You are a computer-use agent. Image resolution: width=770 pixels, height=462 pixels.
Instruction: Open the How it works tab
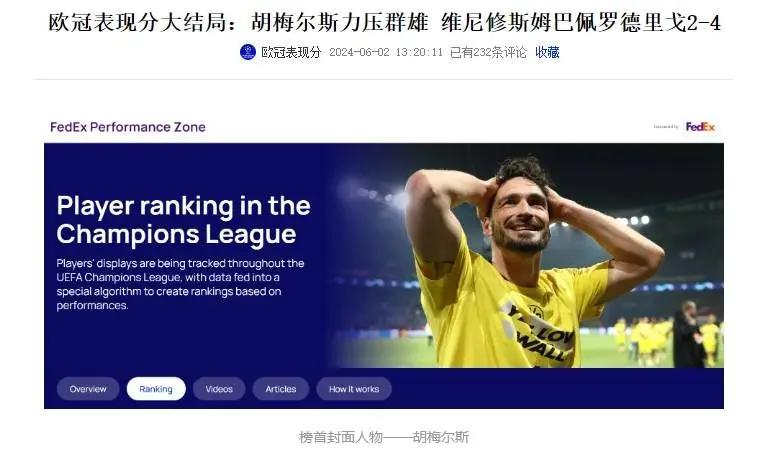point(354,389)
